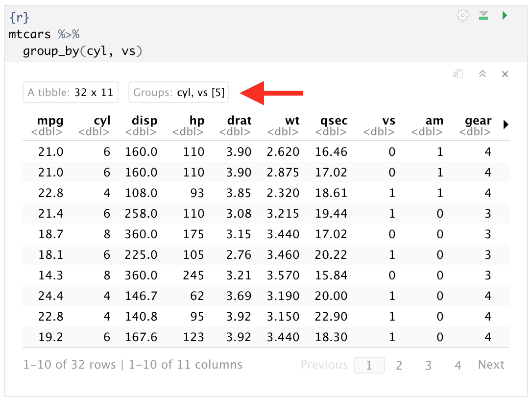Screen dimensions: 532x400
Task: Click the 'A tibble: 32 x 11' label
Action: tap(70, 92)
